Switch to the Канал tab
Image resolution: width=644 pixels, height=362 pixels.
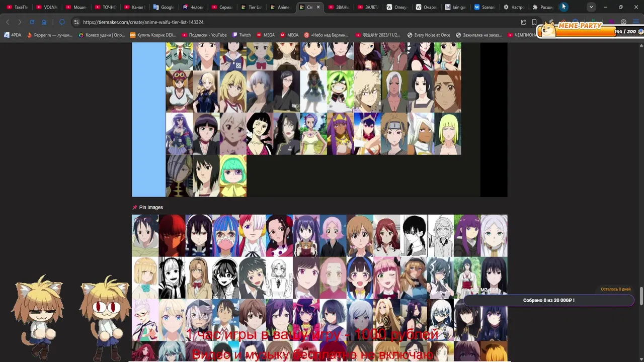point(134,7)
